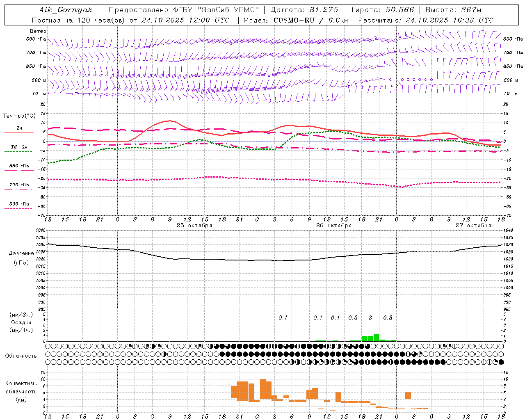Click the latitude value 50.566
This screenshot has width=525, height=420.
400,10
